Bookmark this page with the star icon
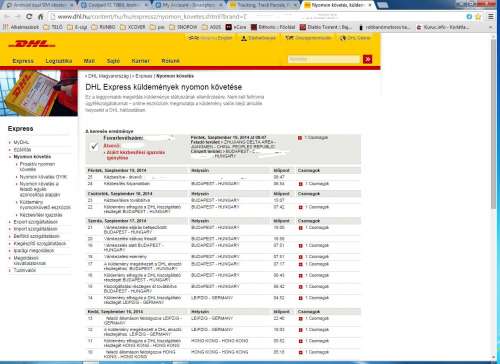The image size is (500, 364). point(478,17)
